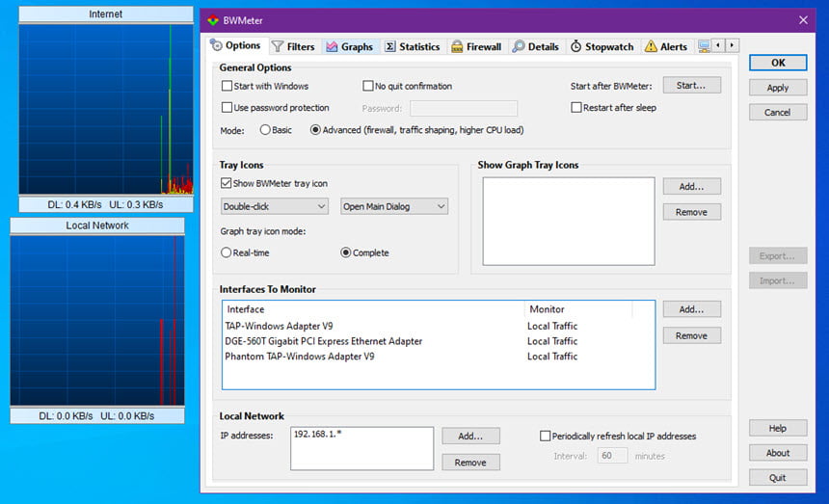The width and height of the screenshot is (829, 504).
Task: Click the IP addresses list box
Action: coord(362,448)
